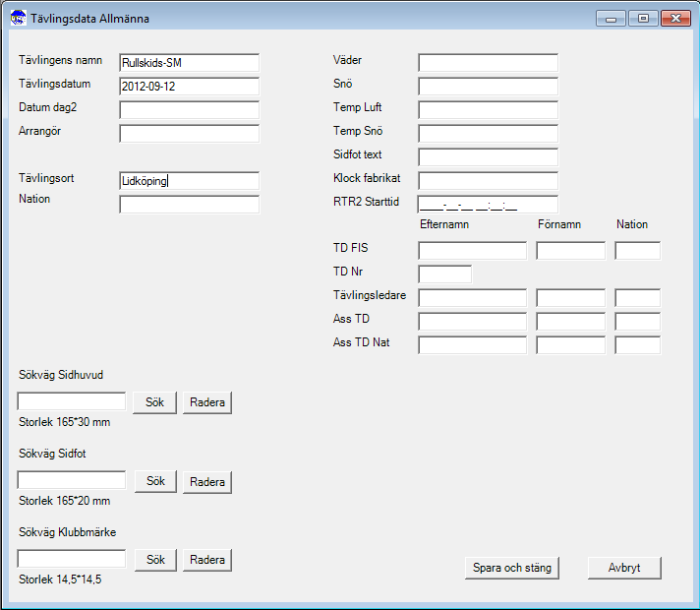Click the Temp Snö field
Screen dimensions: 700x610
pyautogui.click(x=488, y=134)
